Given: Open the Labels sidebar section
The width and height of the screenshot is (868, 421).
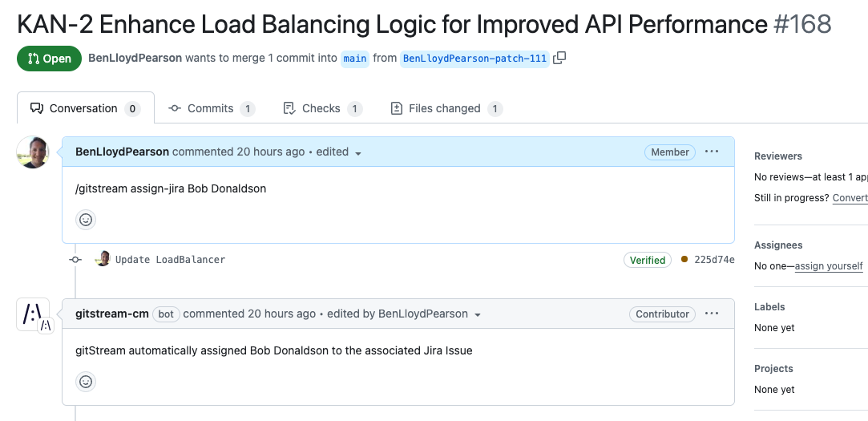Looking at the screenshot, I should click(x=769, y=307).
